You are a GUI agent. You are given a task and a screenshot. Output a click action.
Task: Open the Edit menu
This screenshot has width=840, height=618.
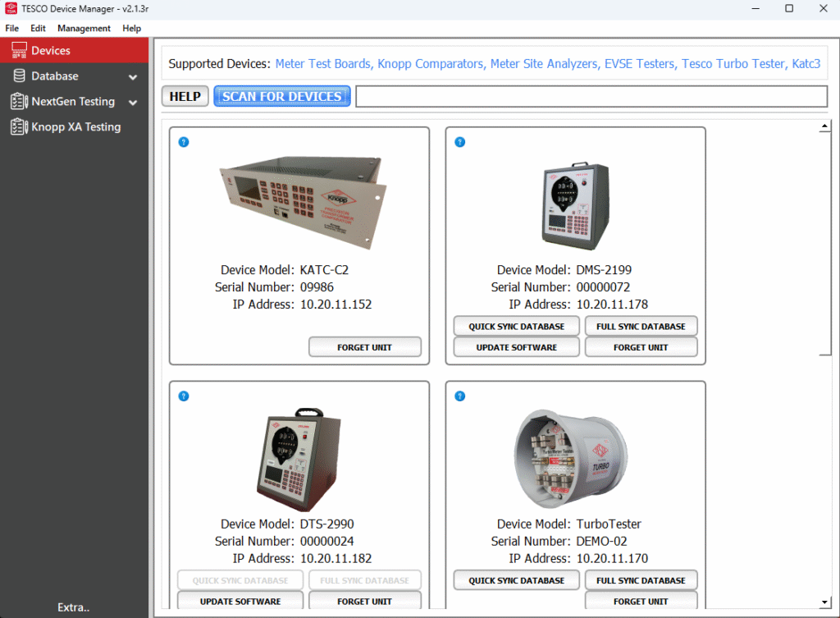(x=39, y=28)
